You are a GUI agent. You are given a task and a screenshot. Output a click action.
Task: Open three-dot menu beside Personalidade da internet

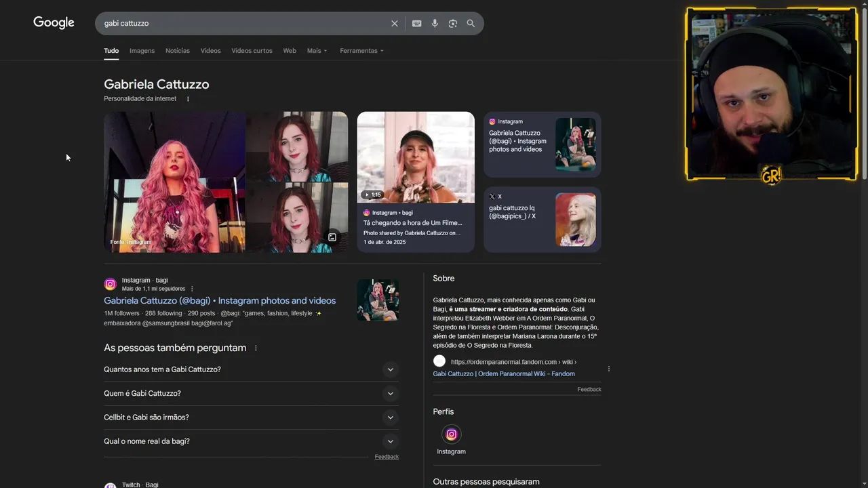click(x=188, y=99)
